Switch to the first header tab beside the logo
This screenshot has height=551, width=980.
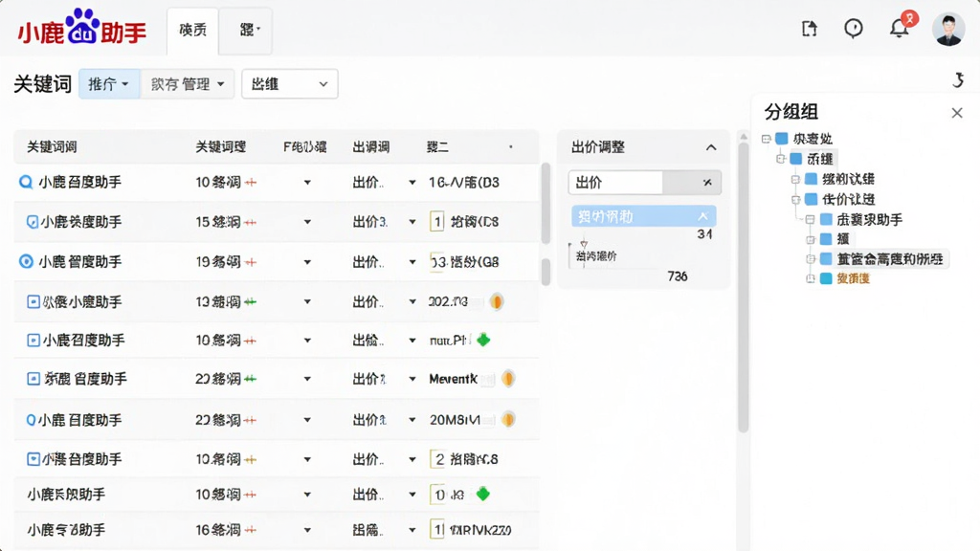pyautogui.click(x=192, y=31)
